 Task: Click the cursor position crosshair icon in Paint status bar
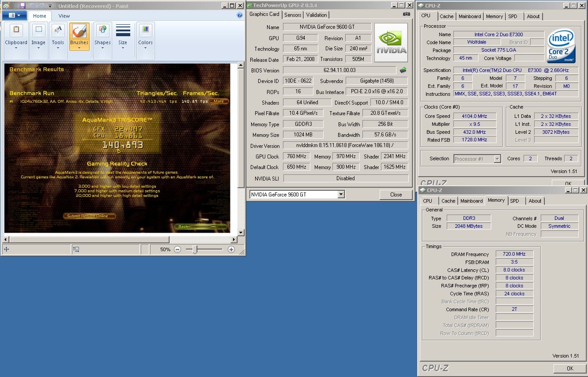[x=7, y=249]
